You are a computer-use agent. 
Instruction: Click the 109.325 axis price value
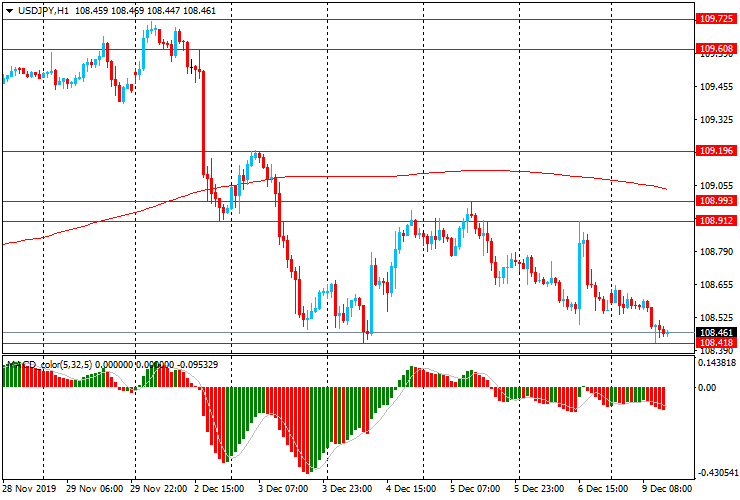pos(716,120)
